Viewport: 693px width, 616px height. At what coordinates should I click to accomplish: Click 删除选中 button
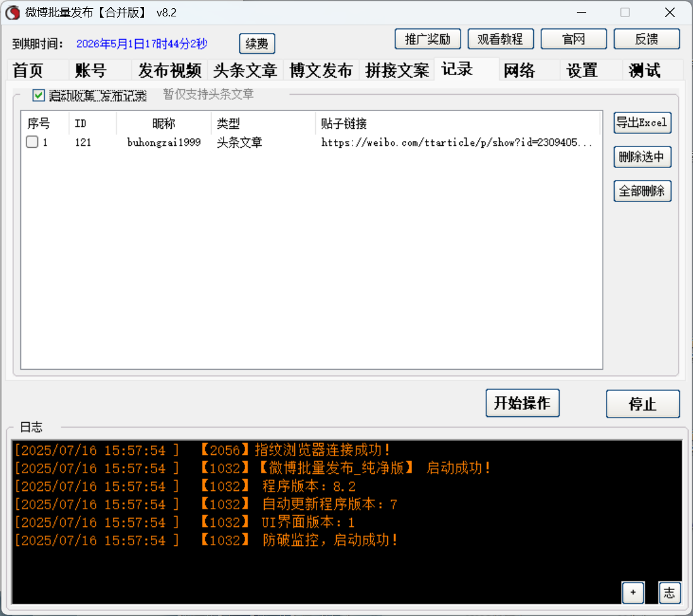[642, 157]
